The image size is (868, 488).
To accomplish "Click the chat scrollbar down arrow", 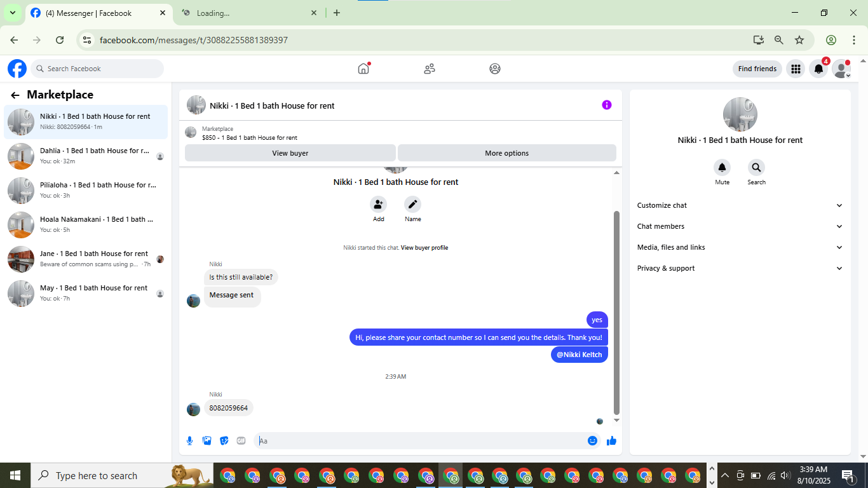I will [x=616, y=421].
